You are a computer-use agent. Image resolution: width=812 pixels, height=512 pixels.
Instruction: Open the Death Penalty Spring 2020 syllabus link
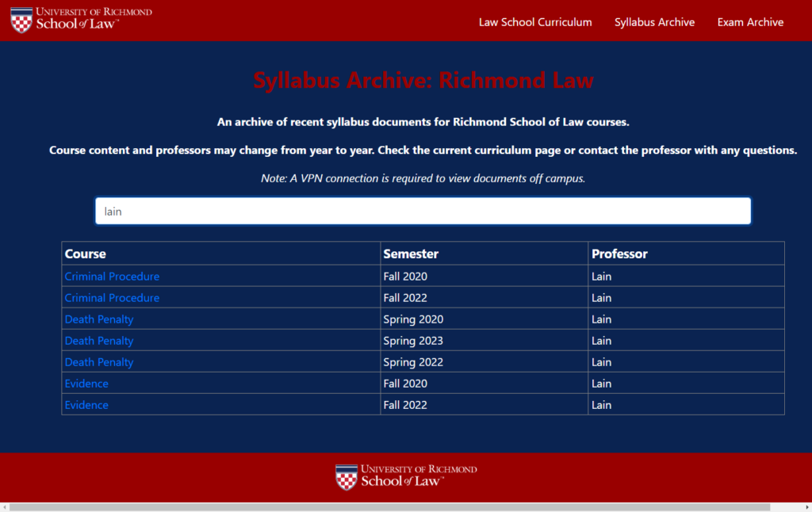pos(99,319)
